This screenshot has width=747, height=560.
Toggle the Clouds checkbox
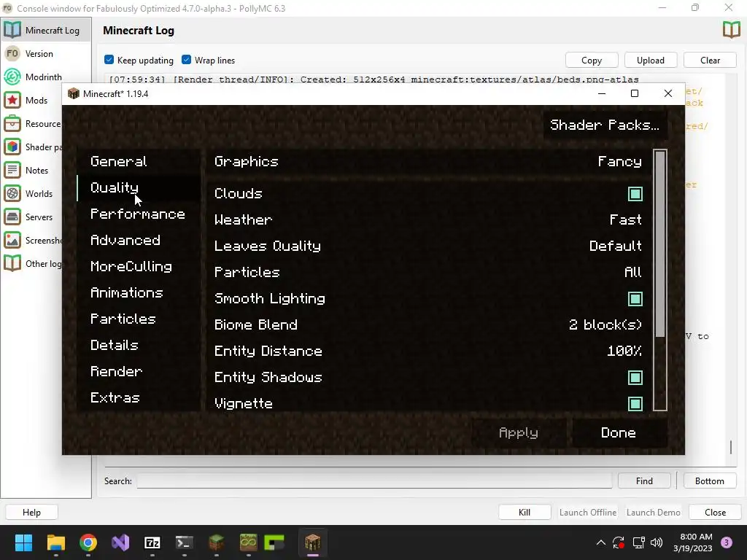tap(635, 194)
